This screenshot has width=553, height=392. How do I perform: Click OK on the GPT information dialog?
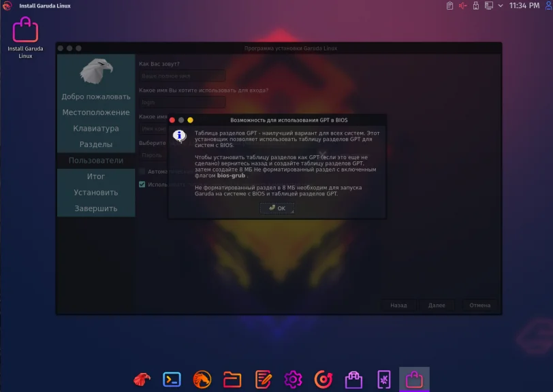[276, 208]
